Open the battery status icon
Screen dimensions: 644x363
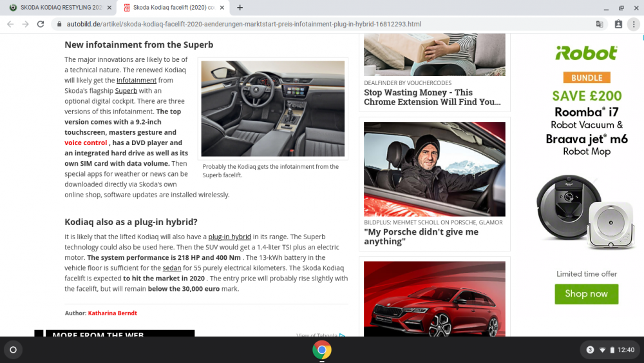[x=612, y=350]
